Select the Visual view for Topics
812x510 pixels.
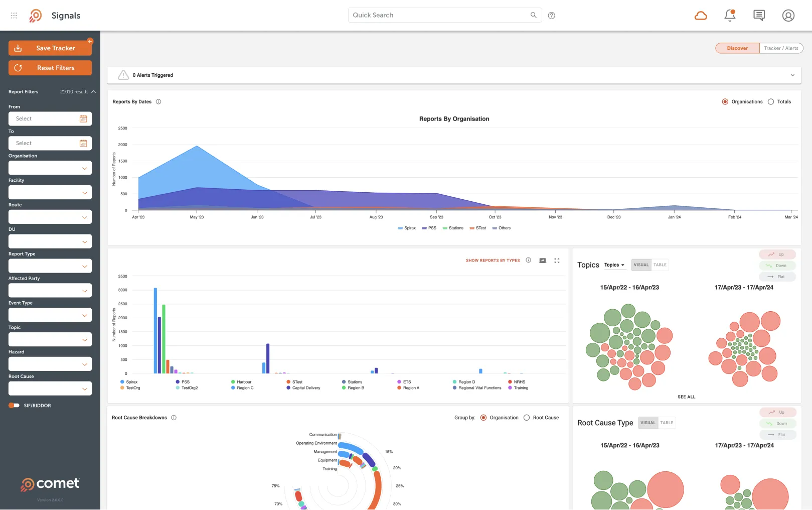click(641, 265)
